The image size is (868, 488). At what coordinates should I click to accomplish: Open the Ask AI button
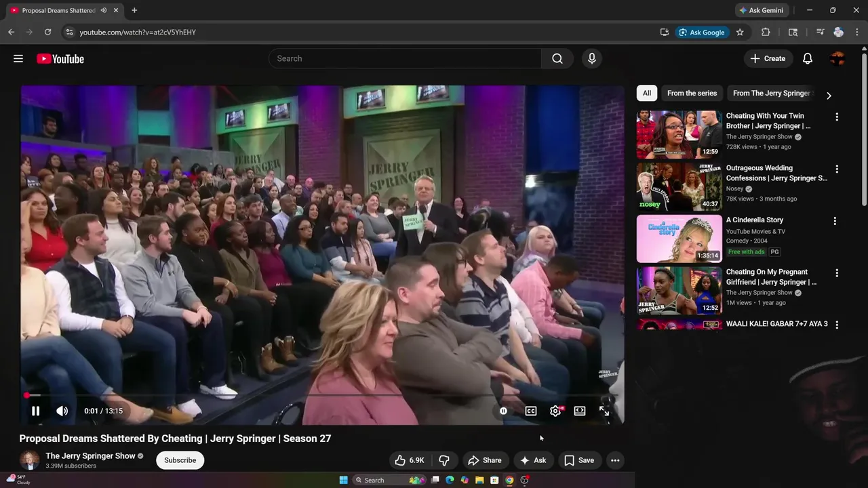[533, 460]
